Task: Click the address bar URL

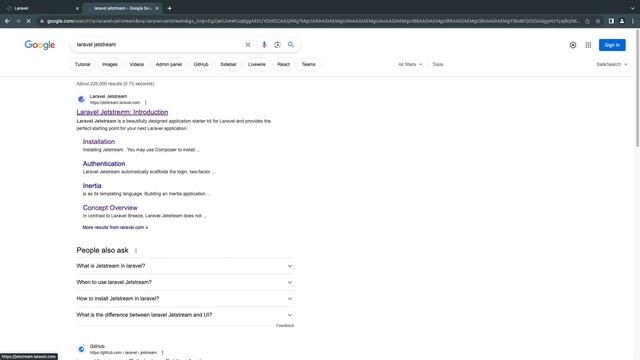Action: click(312, 21)
